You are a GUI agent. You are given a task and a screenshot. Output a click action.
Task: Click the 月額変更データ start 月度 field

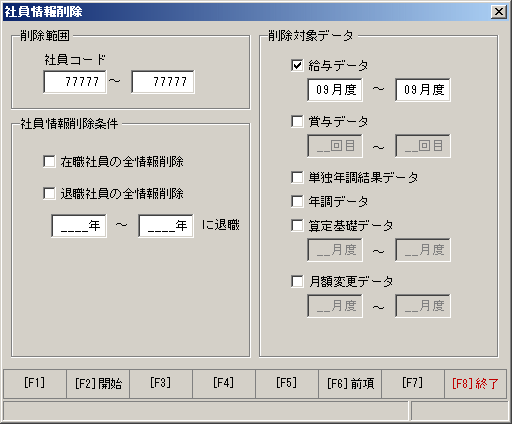pos(335,306)
